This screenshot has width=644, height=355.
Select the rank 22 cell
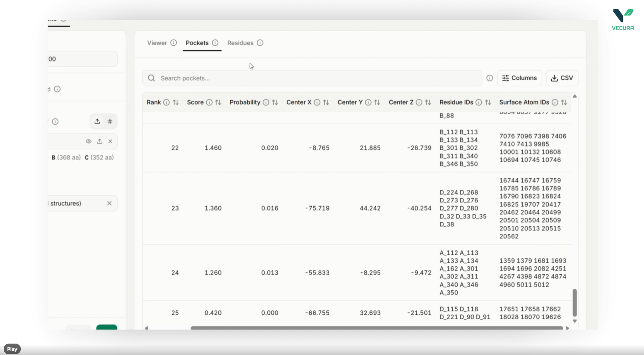(x=175, y=148)
